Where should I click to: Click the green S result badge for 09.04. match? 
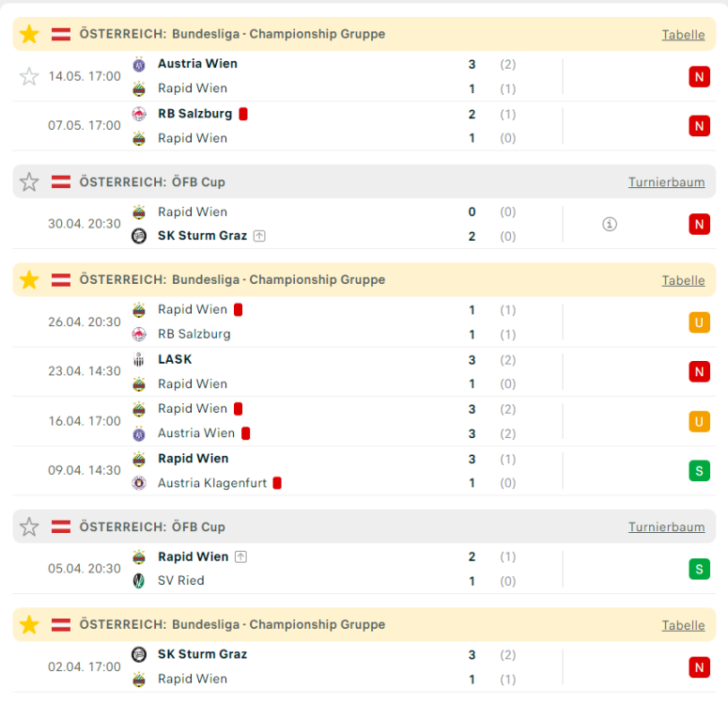click(x=699, y=471)
